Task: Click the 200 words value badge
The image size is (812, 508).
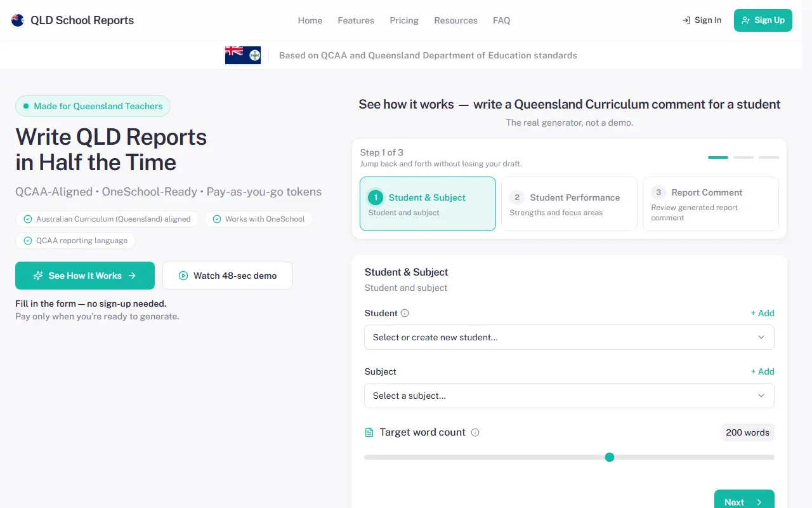Action: click(x=747, y=432)
